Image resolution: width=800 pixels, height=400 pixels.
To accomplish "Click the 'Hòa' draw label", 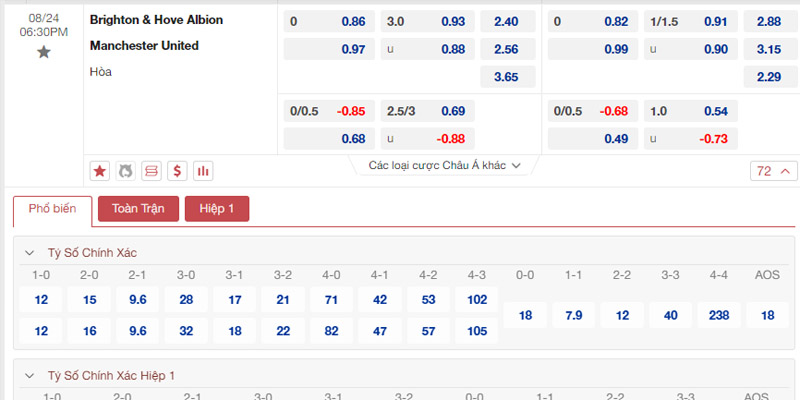I will pyautogui.click(x=101, y=72).
